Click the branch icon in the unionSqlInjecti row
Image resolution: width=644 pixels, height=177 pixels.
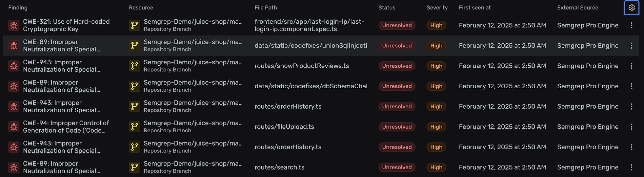click(135, 46)
